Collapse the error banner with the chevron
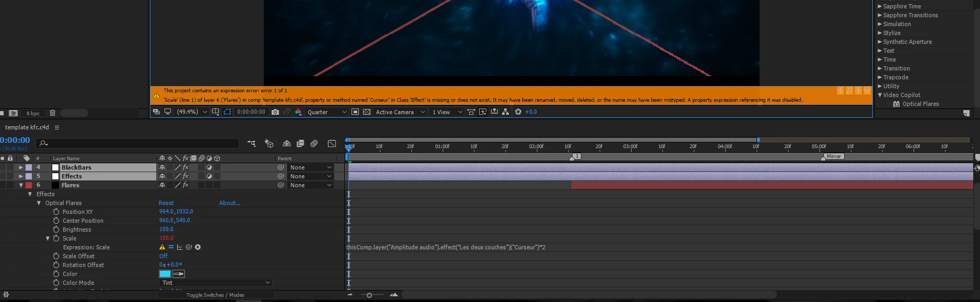The width and height of the screenshot is (980, 302). click(867, 91)
